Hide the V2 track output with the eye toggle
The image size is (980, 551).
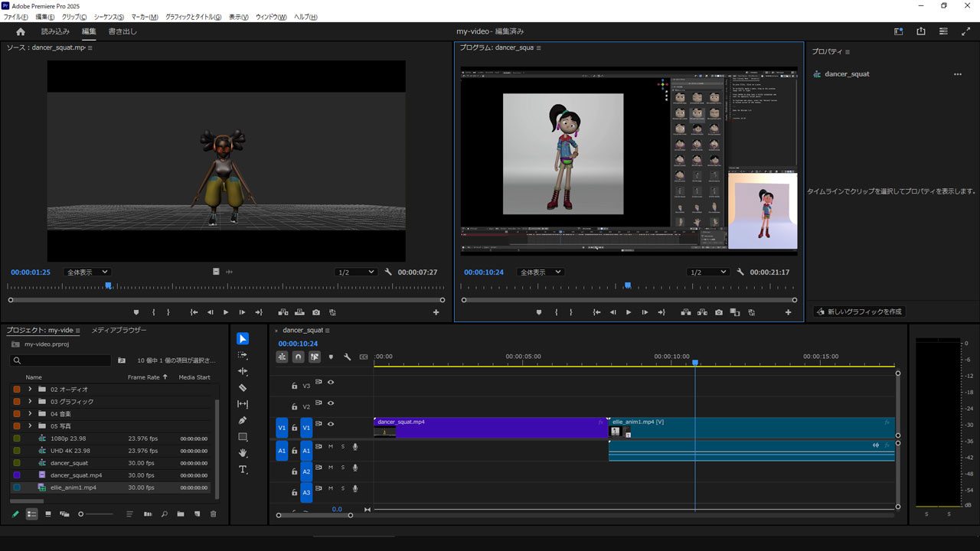[330, 403]
